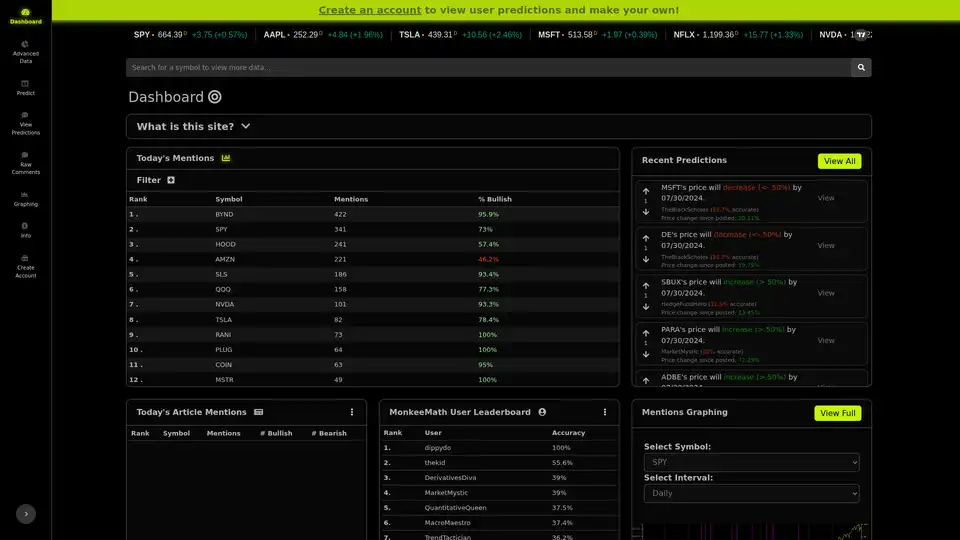Click the search magnifier button
Screen dimensions: 960x540
[861, 67]
